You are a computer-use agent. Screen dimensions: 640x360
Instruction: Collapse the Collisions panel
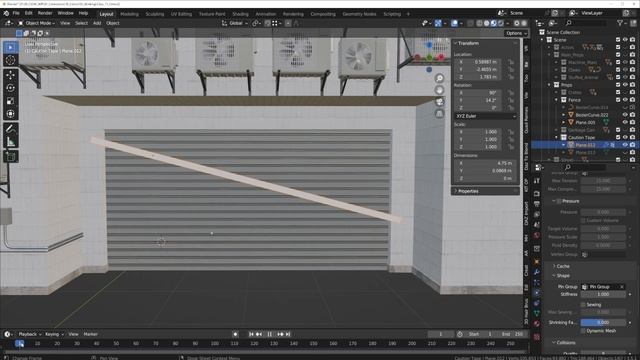565,343
